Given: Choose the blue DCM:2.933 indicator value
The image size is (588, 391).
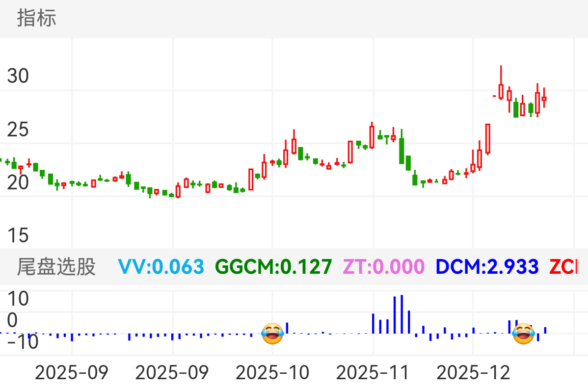Looking at the screenshot, I should click(487, 267).
